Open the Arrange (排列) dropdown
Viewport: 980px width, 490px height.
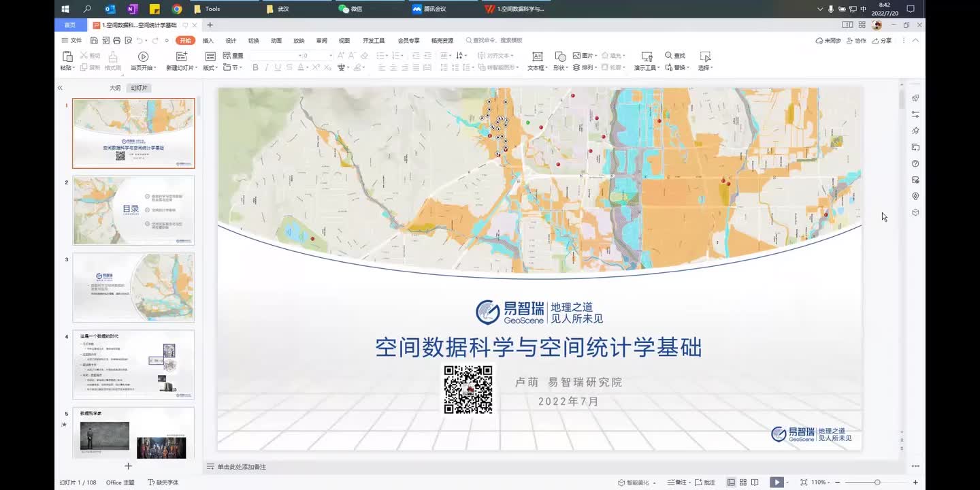coord(585,67)
